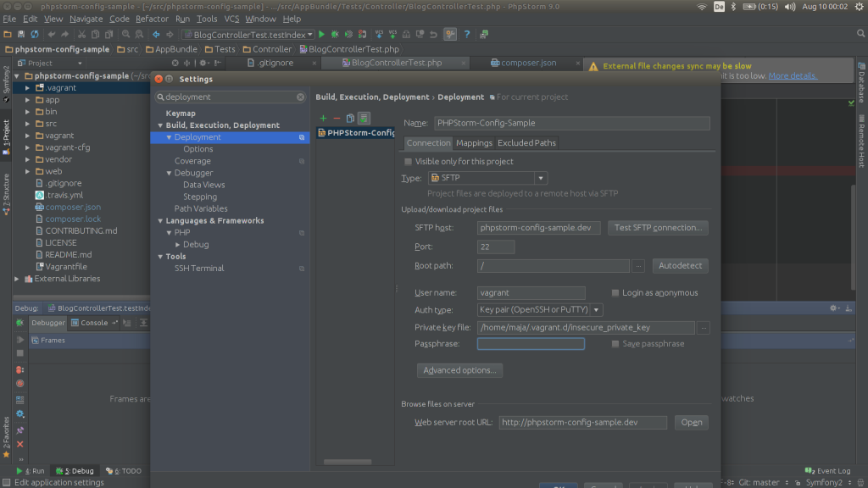Click the Synchronize refresh icon in toolbar
This screenshot has height=488, width=868.
(x=34, y=34)
